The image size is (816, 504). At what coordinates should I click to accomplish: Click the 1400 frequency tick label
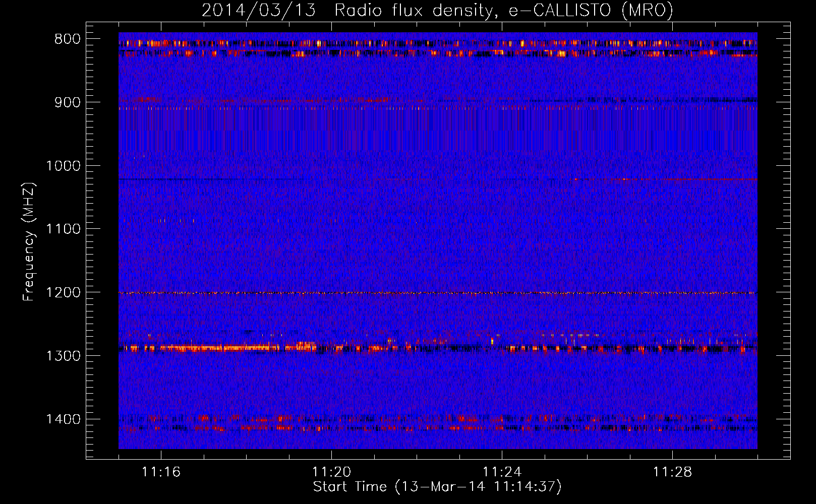(63, 419)
